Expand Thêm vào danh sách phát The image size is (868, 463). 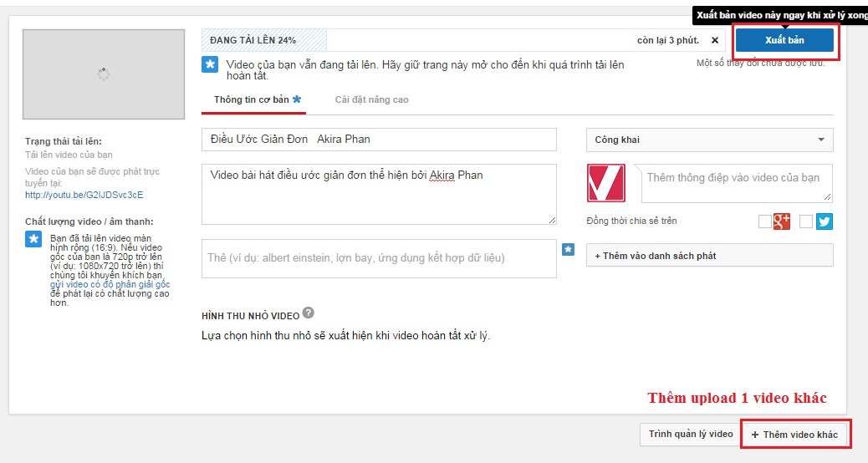click(x=709, y=256)
